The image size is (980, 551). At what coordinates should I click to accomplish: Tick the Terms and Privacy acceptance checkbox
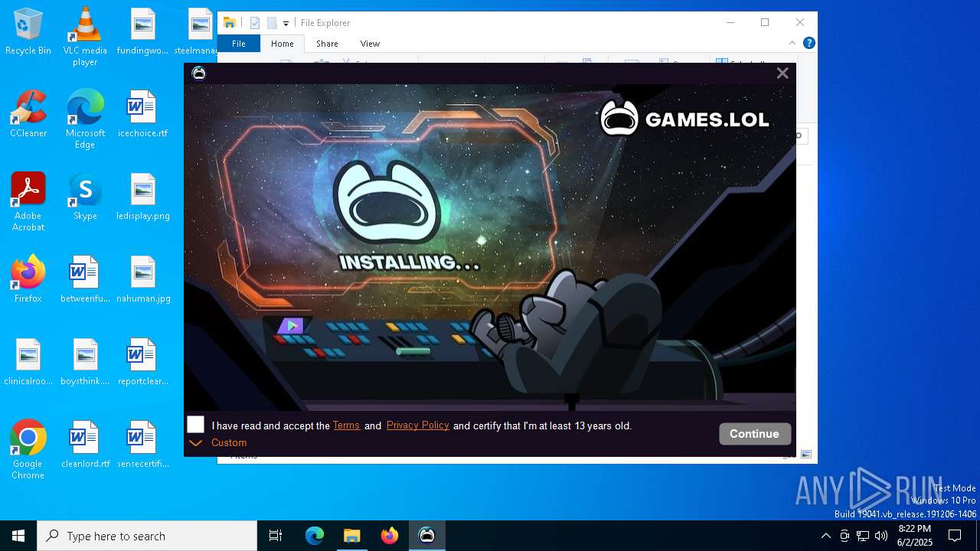196,425
